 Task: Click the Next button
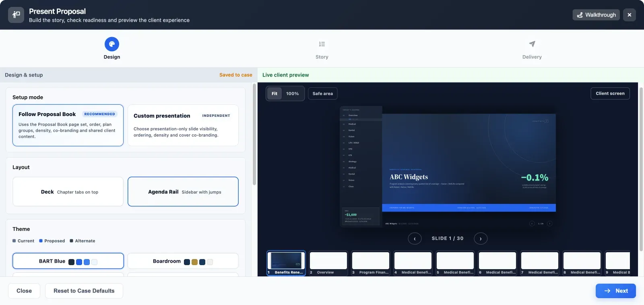(x=616, y=291)
